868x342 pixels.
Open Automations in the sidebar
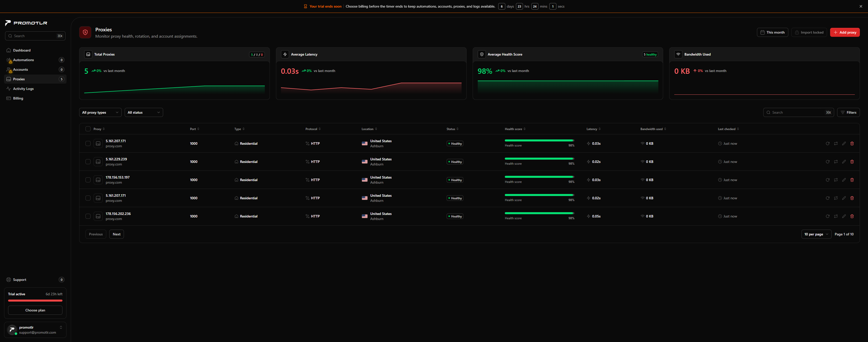(x=35, y=60)
